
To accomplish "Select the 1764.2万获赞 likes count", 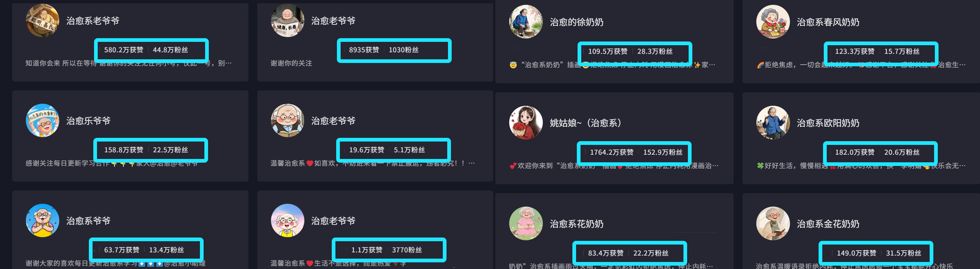I will click(611, 152).
